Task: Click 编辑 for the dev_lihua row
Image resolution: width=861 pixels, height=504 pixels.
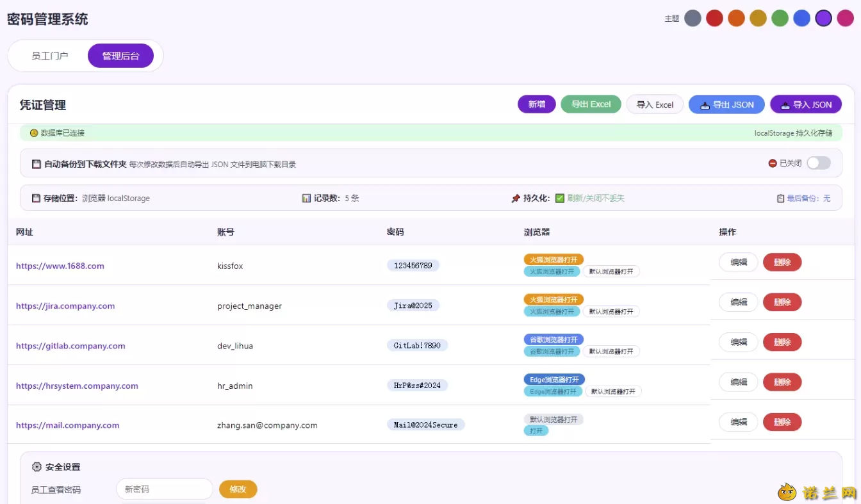Action: (x=739, y=342)
